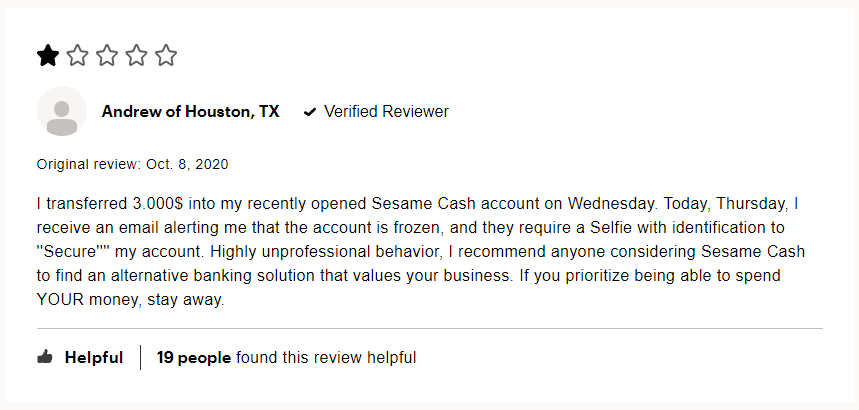Screen dimensions: 859x410
Task: Click the verified checkmark icon
Action: [310, 112]
